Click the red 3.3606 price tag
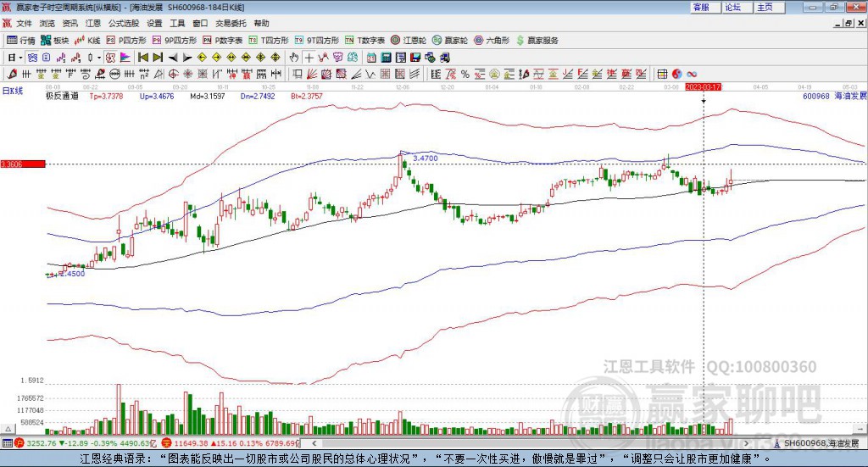The height and width of the screenshot is (467, 868). coord(23,164)
